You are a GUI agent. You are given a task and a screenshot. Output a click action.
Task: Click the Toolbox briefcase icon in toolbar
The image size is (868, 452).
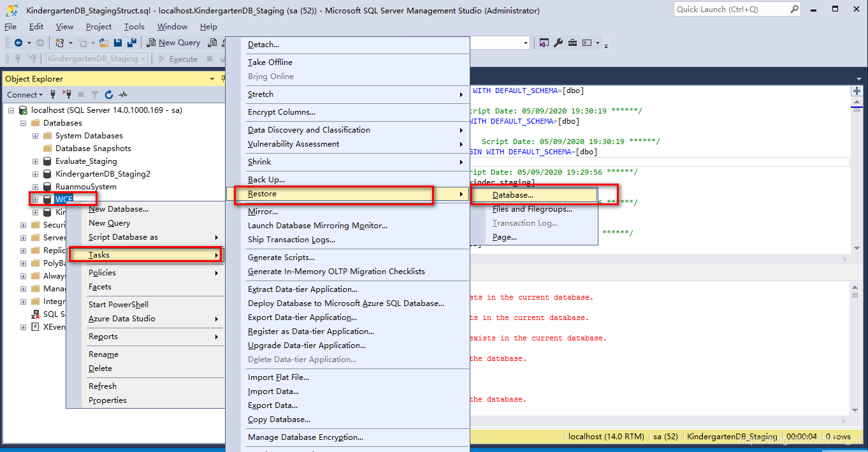572,43
